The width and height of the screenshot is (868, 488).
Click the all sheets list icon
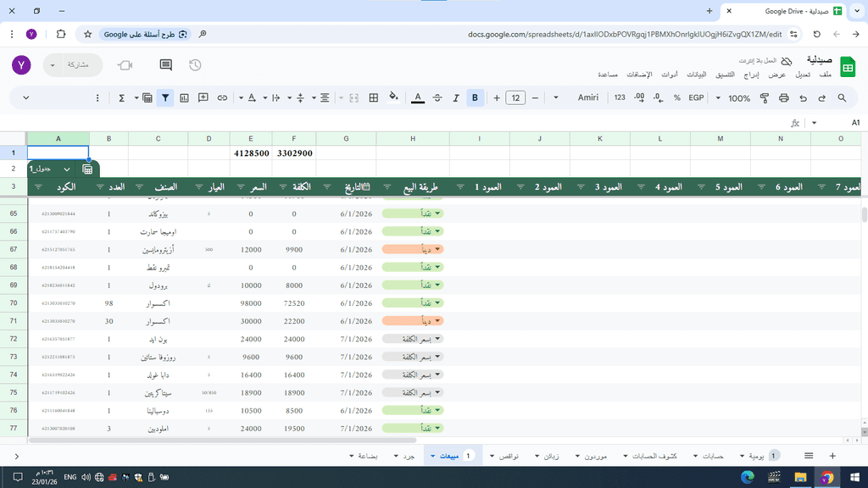tap(809, 456)
